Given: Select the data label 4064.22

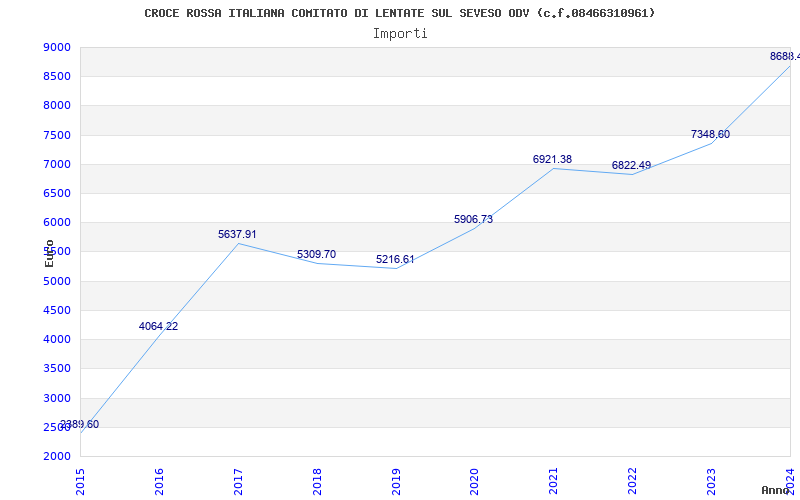Looking at the screenshot, I should (x=158, y=327).
